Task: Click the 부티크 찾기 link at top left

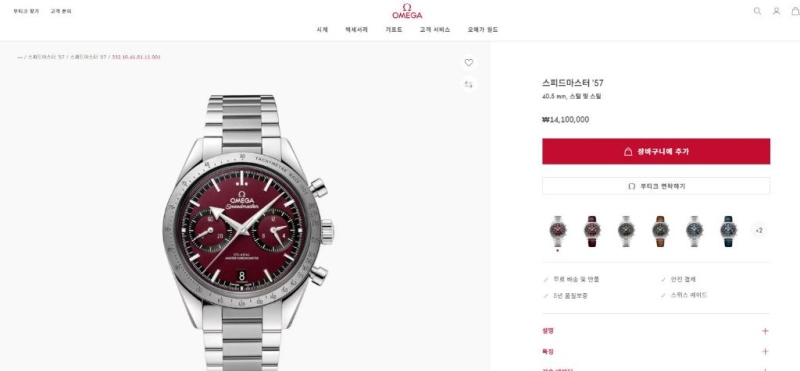Action: 26,11
